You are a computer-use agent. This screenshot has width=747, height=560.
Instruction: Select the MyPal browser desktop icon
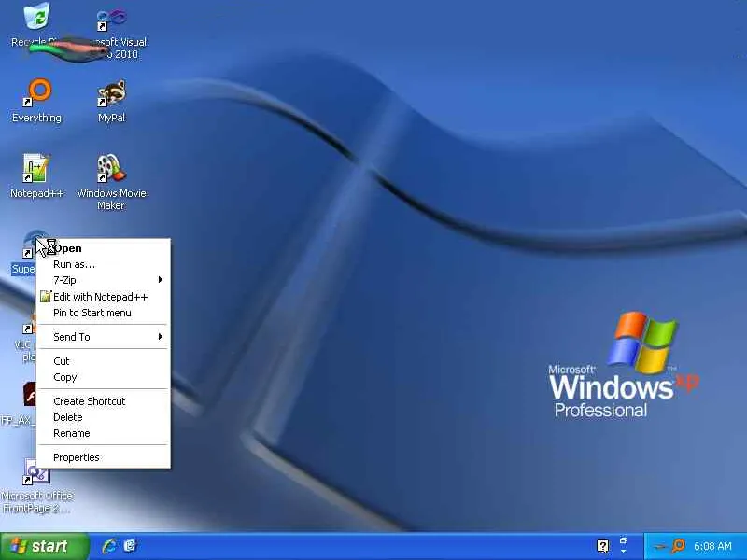[x=111, y=100]
